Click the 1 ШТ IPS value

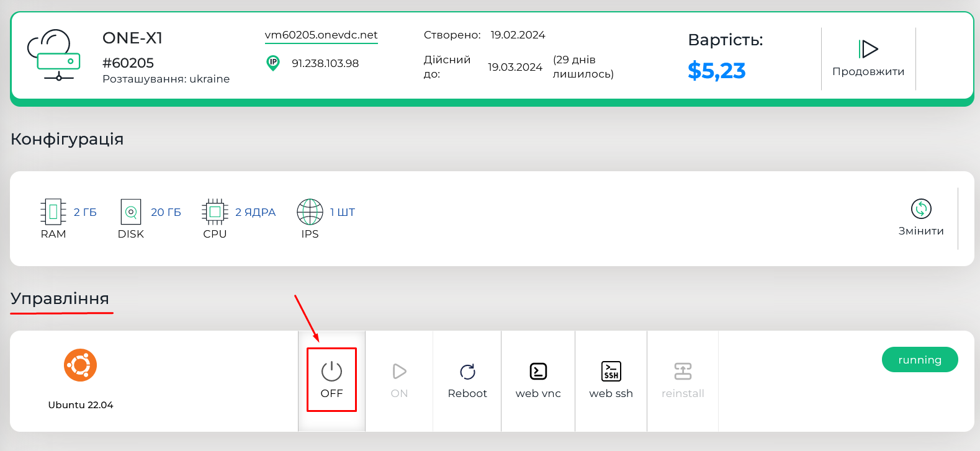[343, 212]
